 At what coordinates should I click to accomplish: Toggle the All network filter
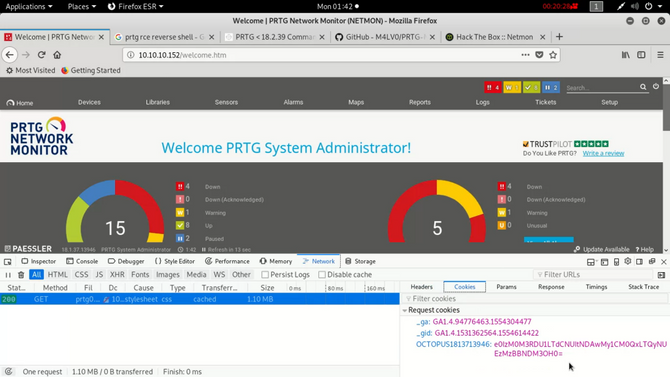click(x=36, y=274)
